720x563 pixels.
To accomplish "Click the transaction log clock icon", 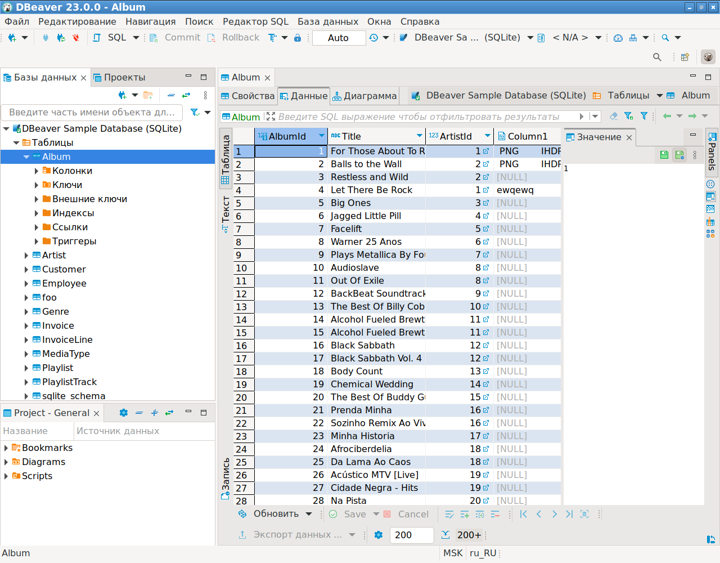I will (374, 38).
